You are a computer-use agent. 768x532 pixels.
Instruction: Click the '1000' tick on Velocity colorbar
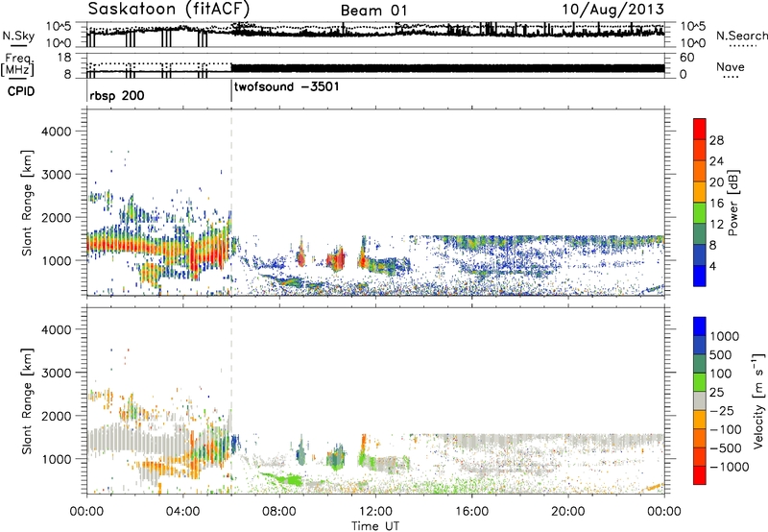pos(724,336)
